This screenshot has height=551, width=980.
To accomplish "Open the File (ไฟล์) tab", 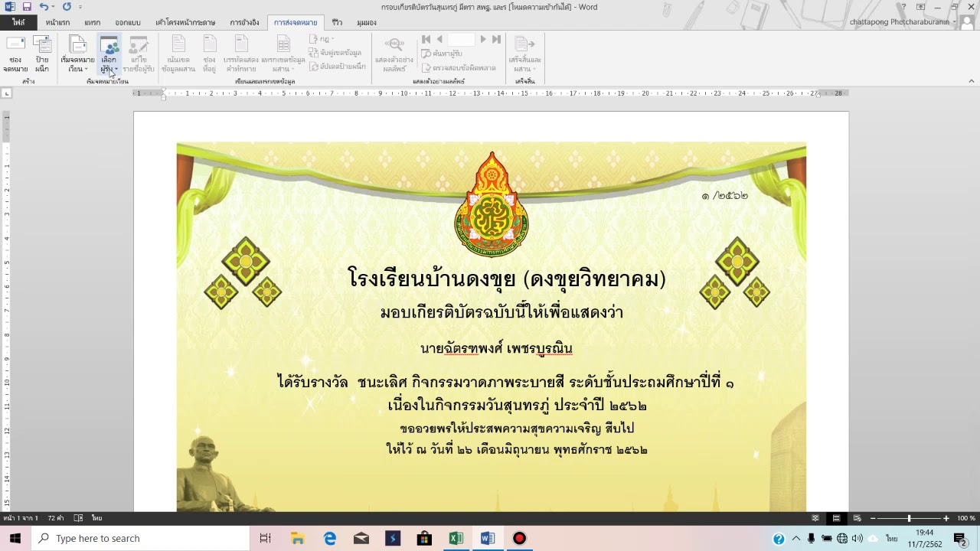I will tap(18, 23).
